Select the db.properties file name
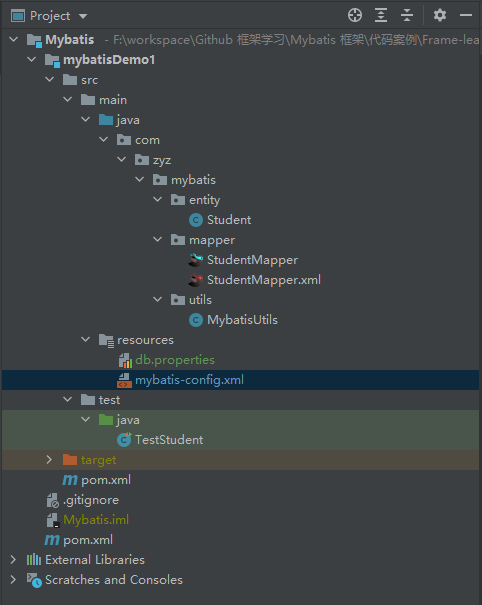This screenshot has height=605, width=482. pos(175,360)
